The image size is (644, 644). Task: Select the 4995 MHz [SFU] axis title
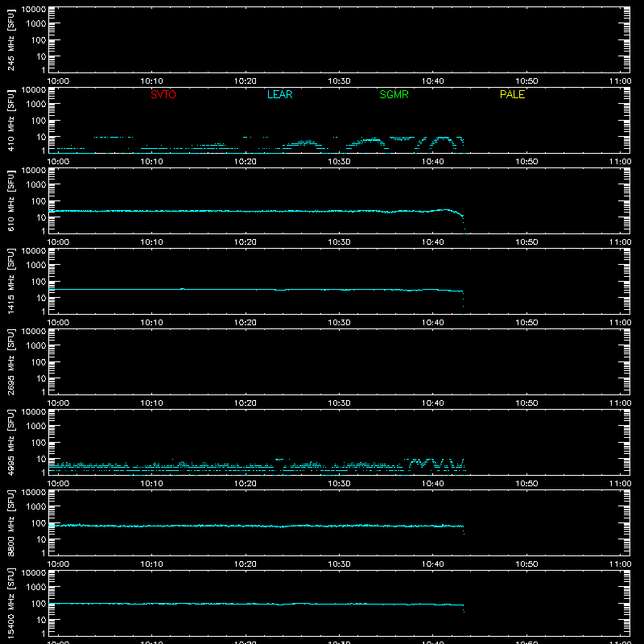[10, 442]
